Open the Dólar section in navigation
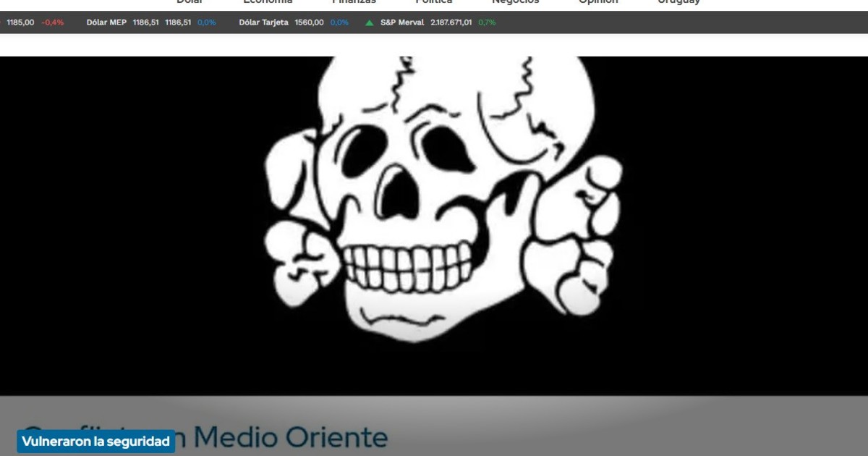Viewport: 868px width, 456px height. (190, 2)
